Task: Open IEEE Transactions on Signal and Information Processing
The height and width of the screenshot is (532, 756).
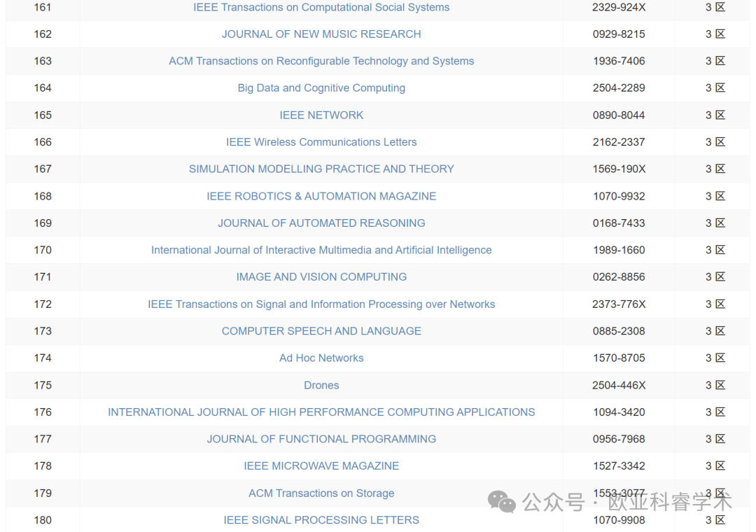Action: pos(321,304)
